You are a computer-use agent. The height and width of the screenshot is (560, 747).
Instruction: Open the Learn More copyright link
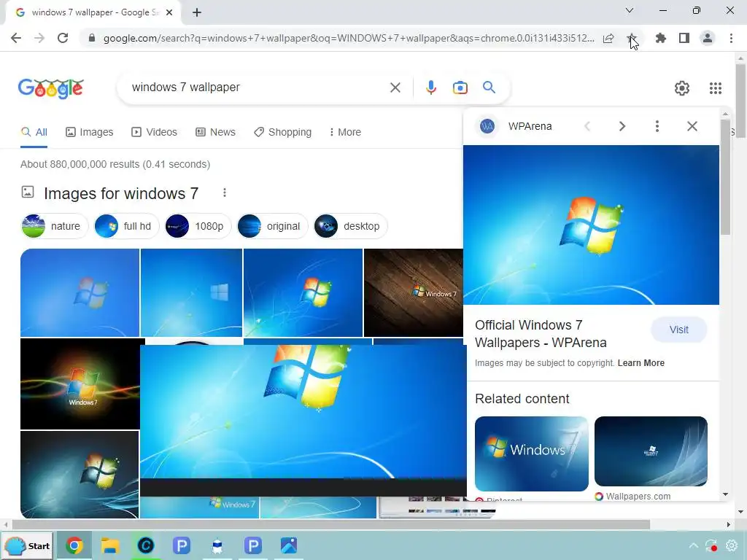(640, 363)
